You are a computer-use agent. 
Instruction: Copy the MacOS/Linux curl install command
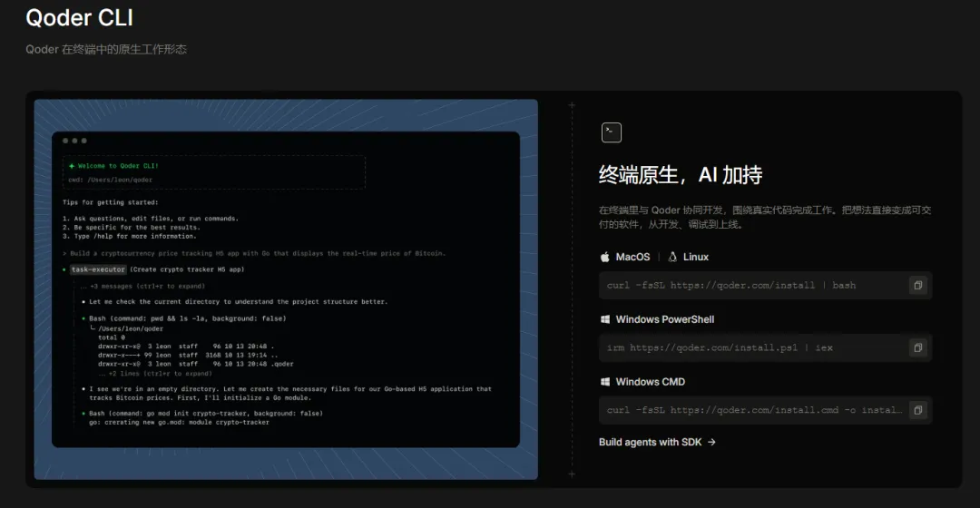[917, 286]
